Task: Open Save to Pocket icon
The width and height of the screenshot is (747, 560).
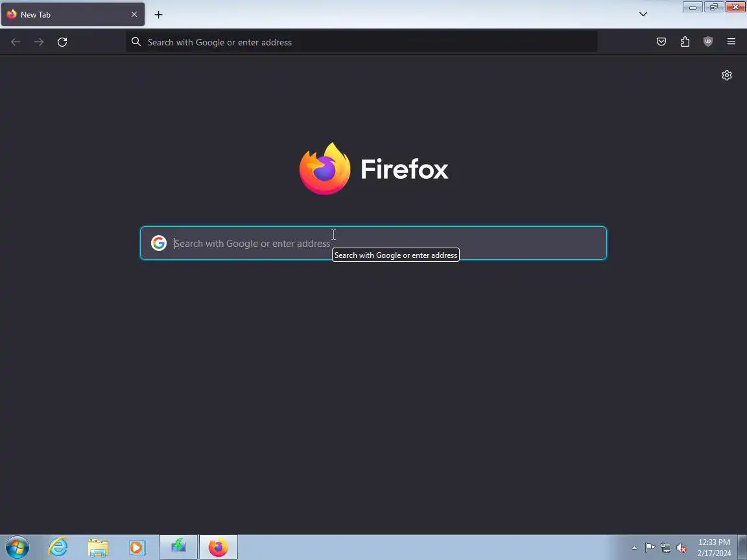Action: click(x=661, y=42)
